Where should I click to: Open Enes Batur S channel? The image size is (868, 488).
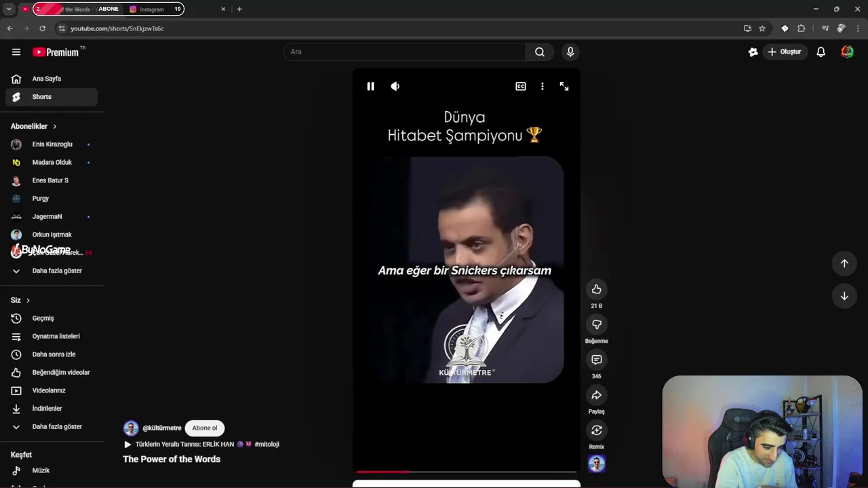[52, 180]
